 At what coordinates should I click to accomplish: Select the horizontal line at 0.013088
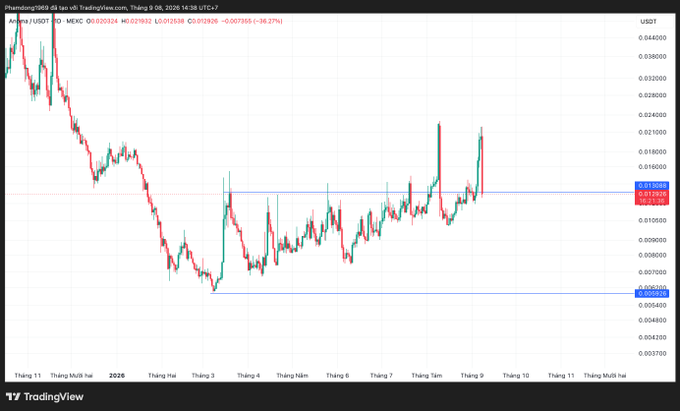click(x=428, y=192)
